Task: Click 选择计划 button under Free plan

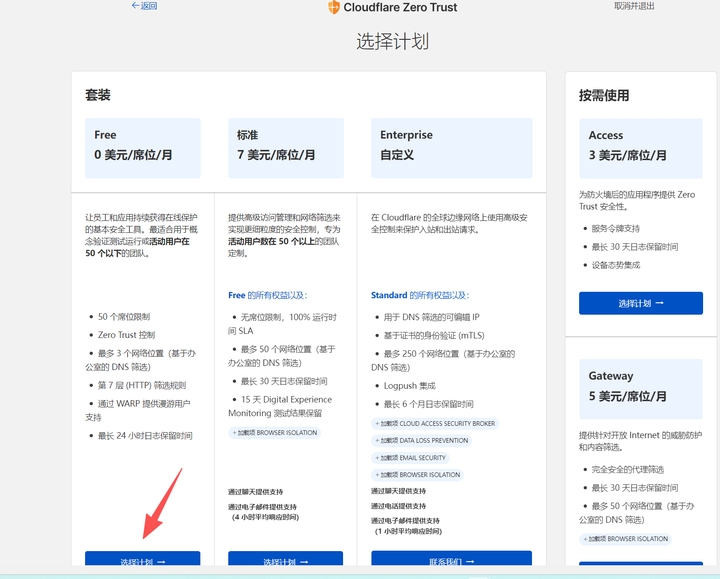Action: pos(142,562)
